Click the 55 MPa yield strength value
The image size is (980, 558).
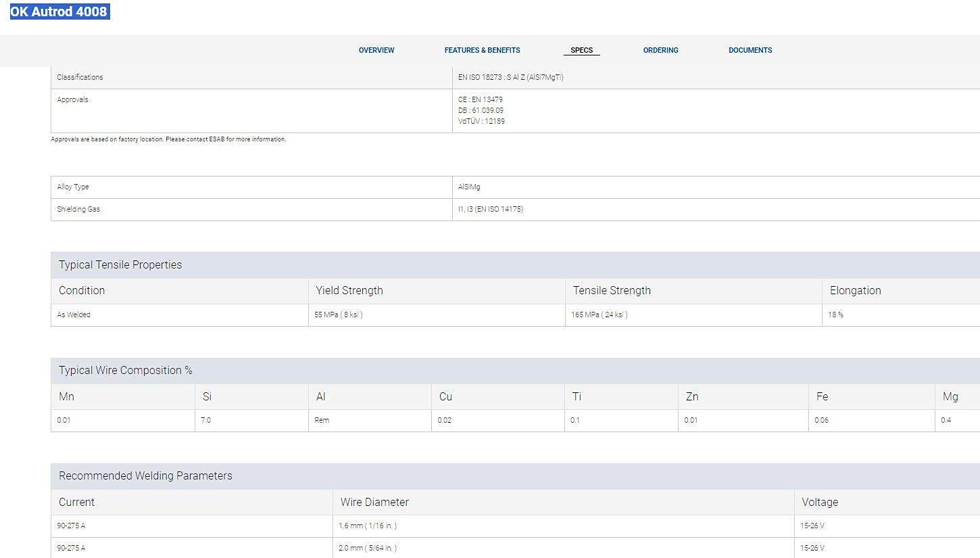click(339, 315)
